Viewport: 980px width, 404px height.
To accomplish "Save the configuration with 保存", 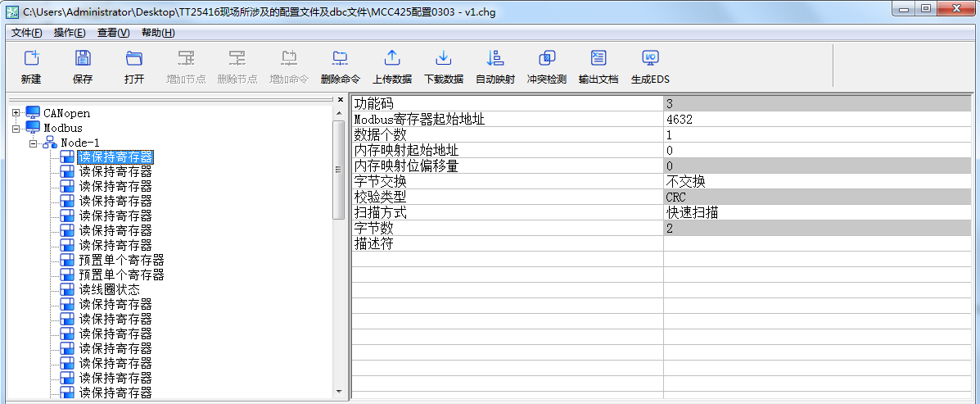I will pos(83,59).
